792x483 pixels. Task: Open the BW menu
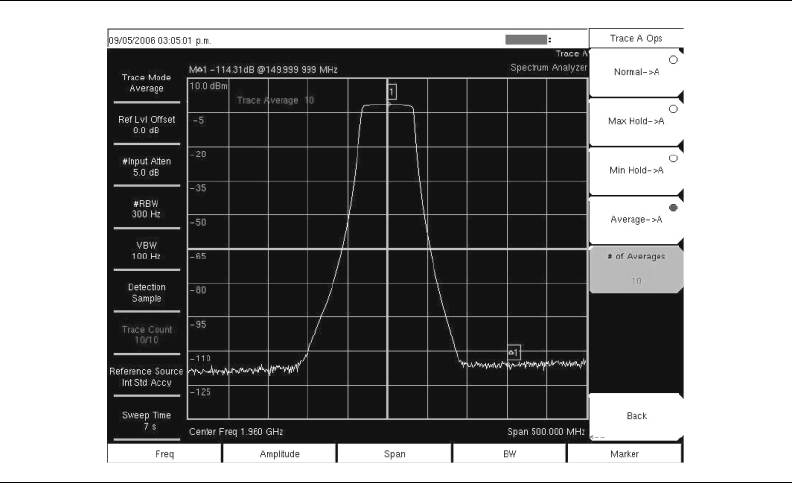tap(509, 454)
